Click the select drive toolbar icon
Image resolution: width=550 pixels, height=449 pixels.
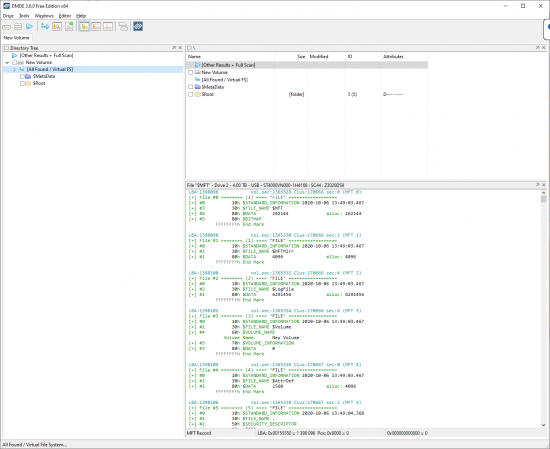[x=7, y=27]
